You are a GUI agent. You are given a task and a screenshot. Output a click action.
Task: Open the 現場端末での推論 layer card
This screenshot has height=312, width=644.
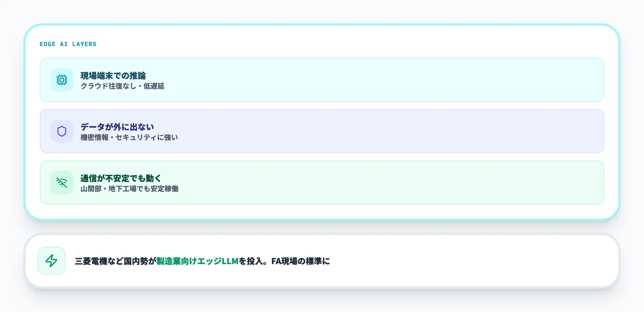321,80
